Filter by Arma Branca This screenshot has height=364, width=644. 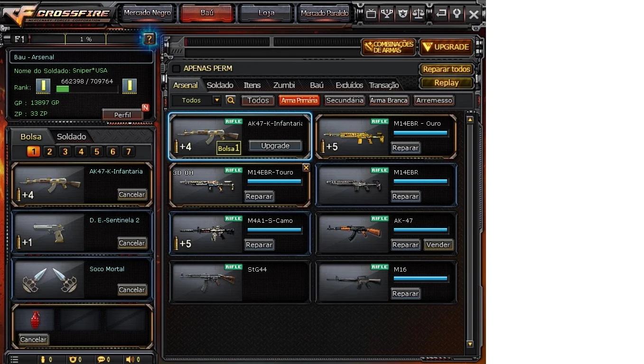point(389,100)
